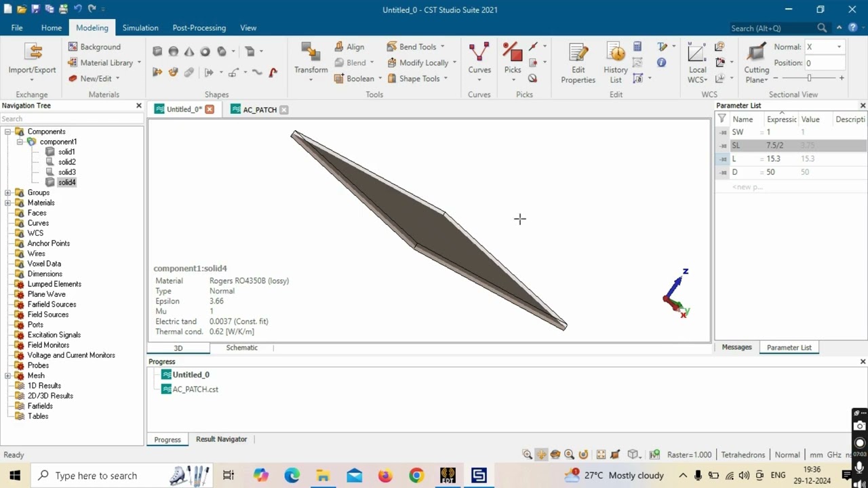
Task: Select solid2 in the Navigation Tree
Action: click(66, 162)
